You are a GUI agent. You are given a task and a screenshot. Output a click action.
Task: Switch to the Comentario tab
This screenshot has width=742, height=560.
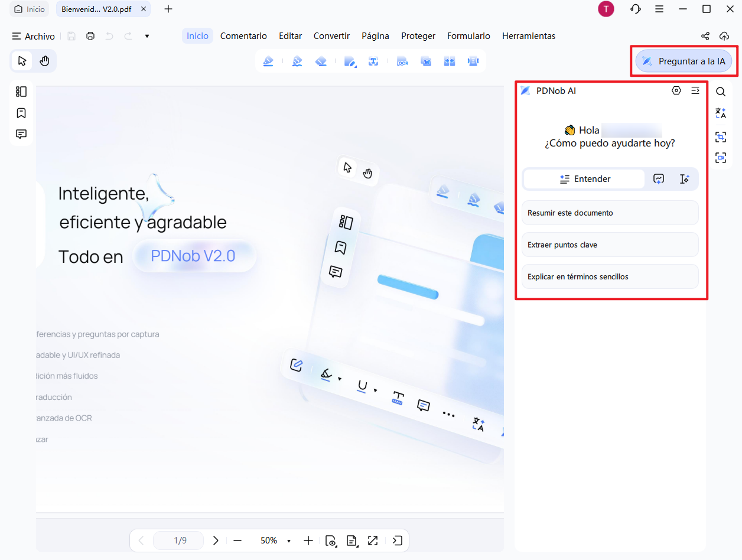tap(243, 36)
